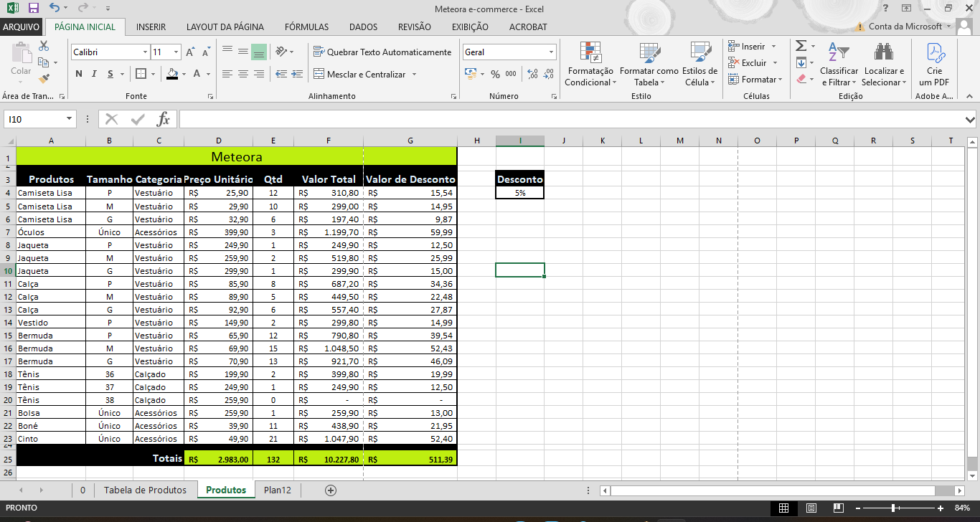The image size is (980, 522).
Task: Increase the cell indent
Action: pos(296,74)
